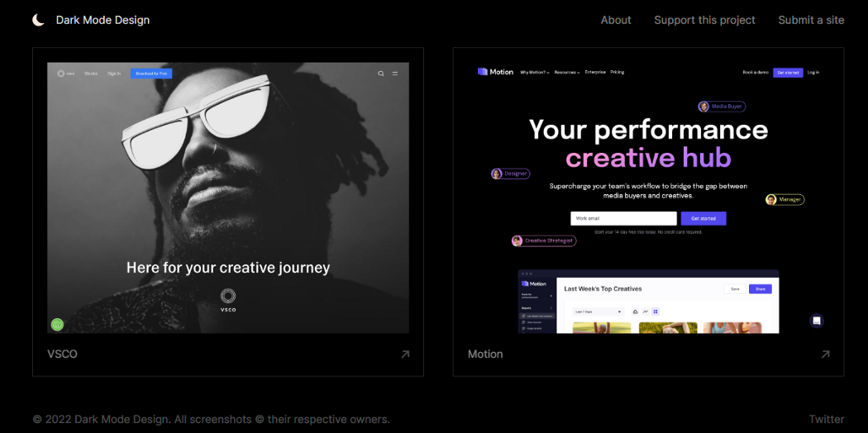
Task: Click Download for Free in VSCO screenshot
Action: click(151, 74)
